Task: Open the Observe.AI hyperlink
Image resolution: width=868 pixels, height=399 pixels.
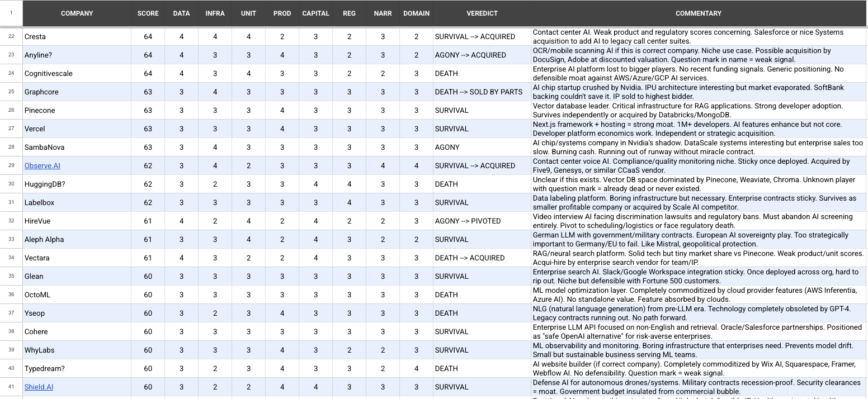Action: click(x=43, y=166)
